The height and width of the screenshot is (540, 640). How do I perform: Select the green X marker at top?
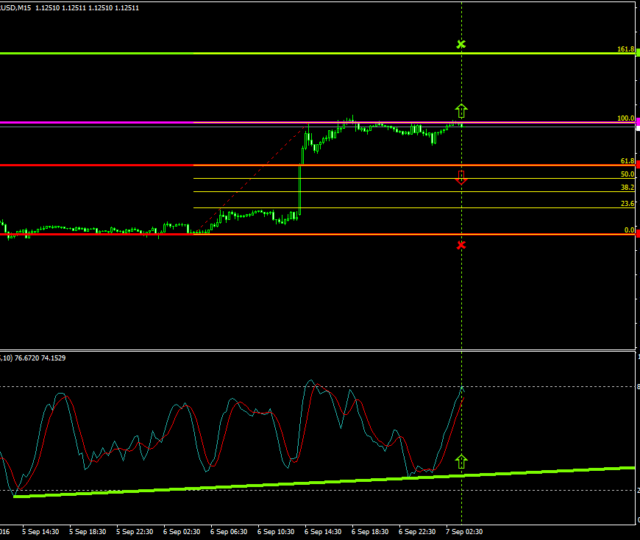[461, 45]
